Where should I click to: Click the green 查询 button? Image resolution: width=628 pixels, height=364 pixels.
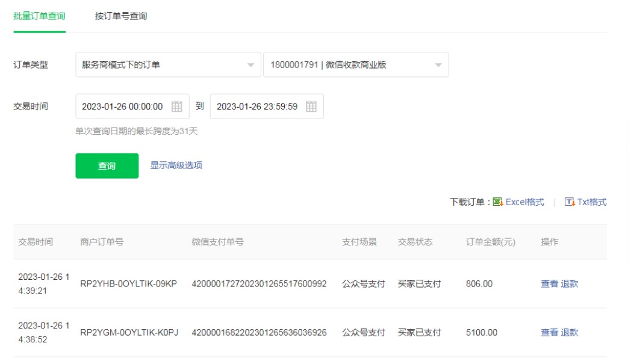tap(107, 166)
